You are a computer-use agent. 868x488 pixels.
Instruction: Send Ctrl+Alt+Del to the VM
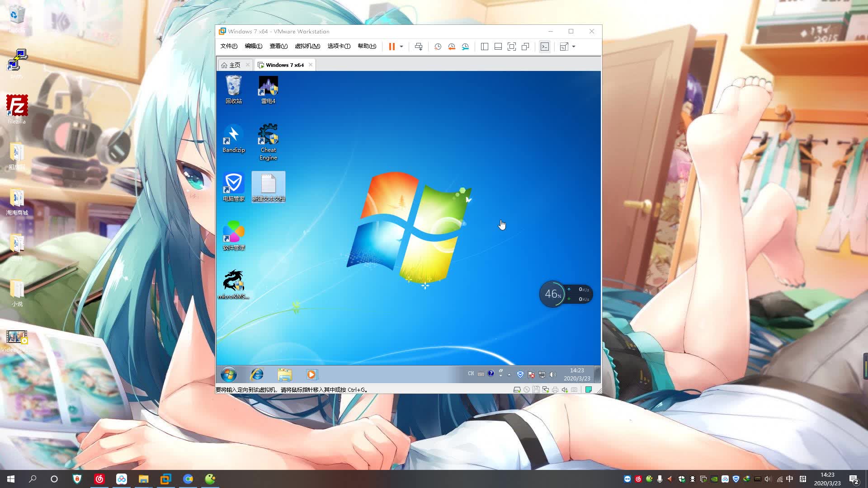point(419,47)
